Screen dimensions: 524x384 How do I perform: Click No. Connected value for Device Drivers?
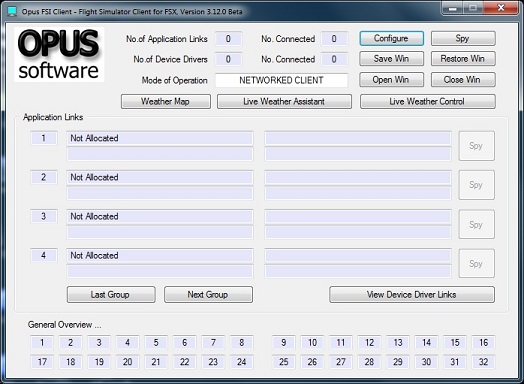(x=334, y=59)
